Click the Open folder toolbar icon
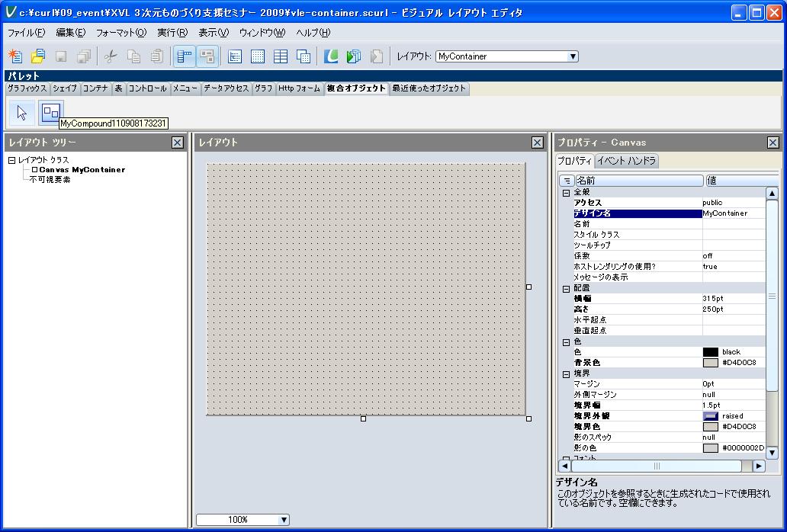The image size is (787, 532). 37,56
